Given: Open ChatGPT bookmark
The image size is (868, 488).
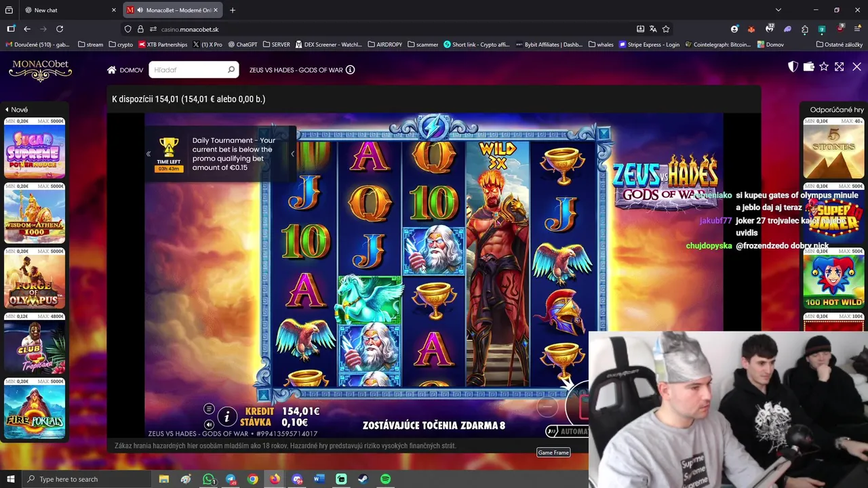Looking at the screenshot, I should pos(243,45).
